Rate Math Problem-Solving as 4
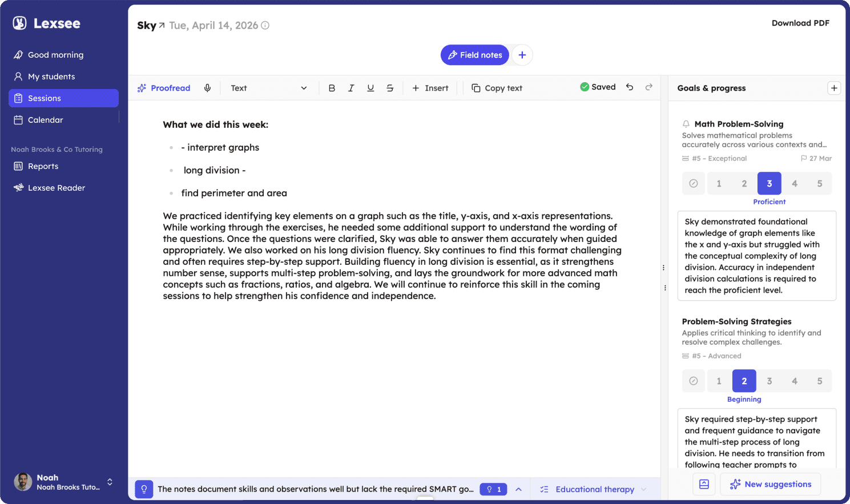 794,183
